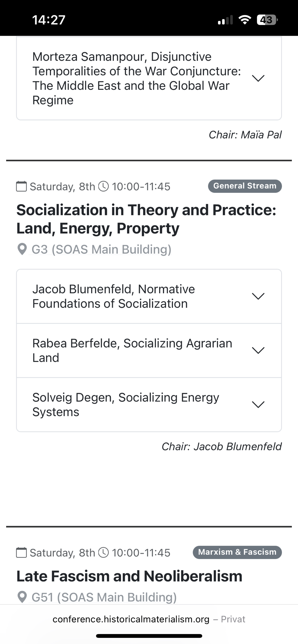The width and height of the screenshot is (298, 644).
Task: Expand Jacob Blumenfeld Normative Foundations talk chevron
Action: (258, 296)
